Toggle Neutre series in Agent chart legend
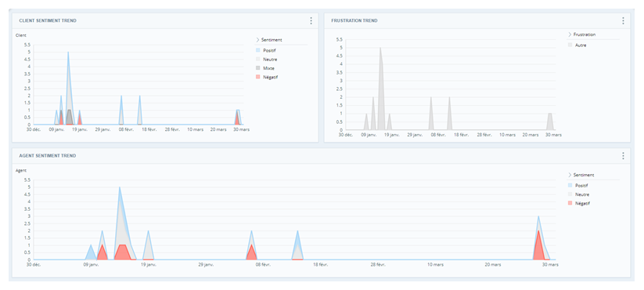Screen dimensions: 644x290 click(578, 194)
